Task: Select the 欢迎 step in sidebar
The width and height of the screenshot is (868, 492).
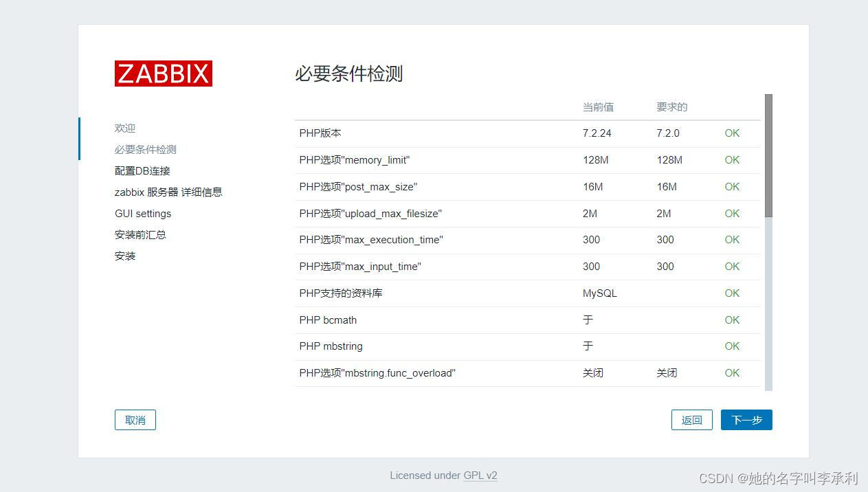Action: (x=124, y=128)
